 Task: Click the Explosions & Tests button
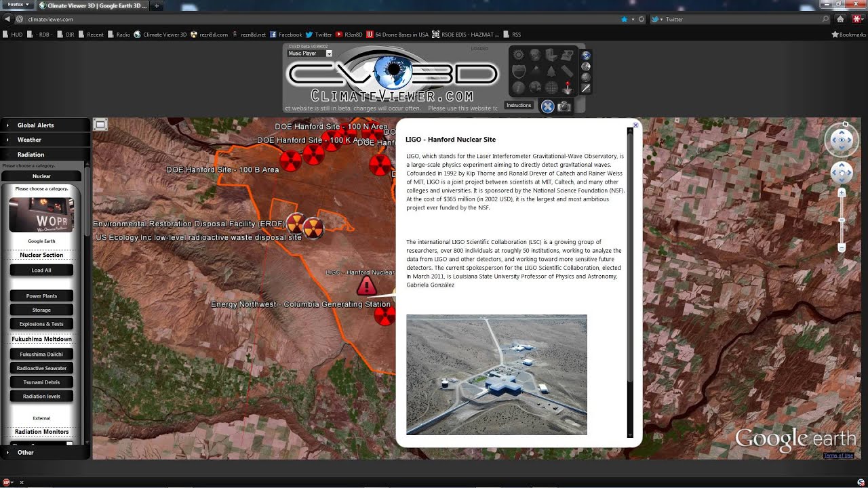pos(41,324)
